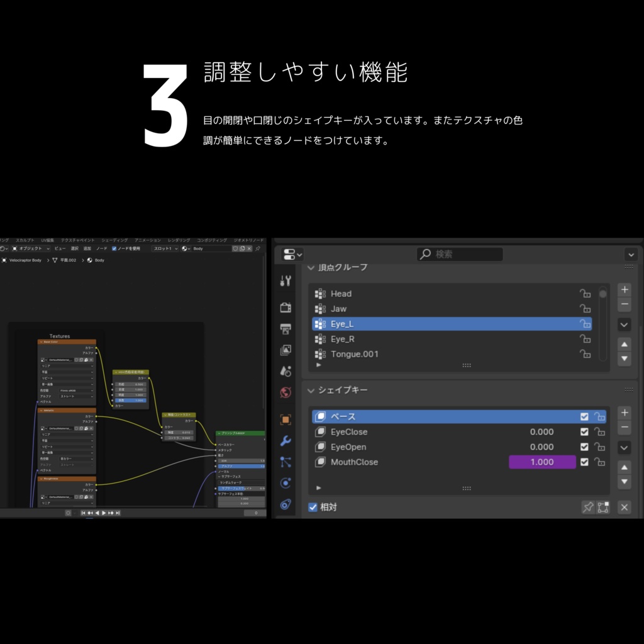This screenshot has width=644, height=644.
Task: Collapse the シェイプキー panel
Action: (x=311, y=390)
